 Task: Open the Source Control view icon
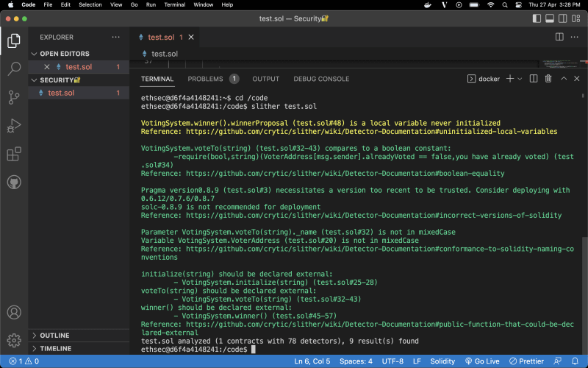coord(14,97)
